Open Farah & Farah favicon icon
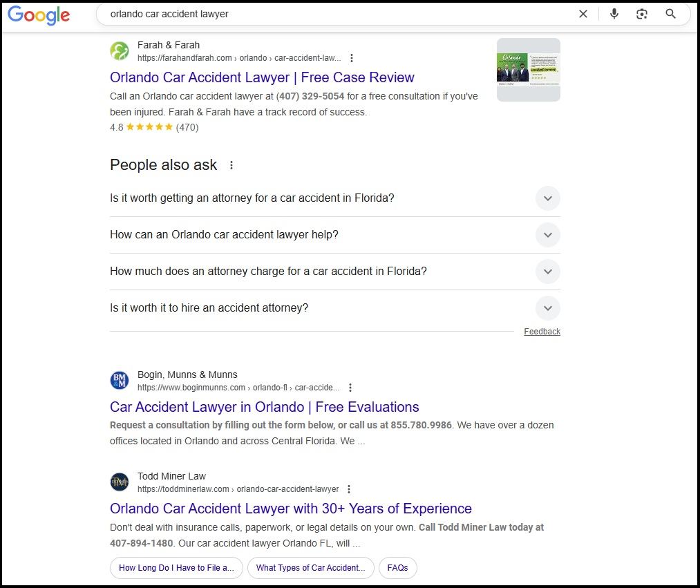The image size is (700, 588). [x=120, y=51]
